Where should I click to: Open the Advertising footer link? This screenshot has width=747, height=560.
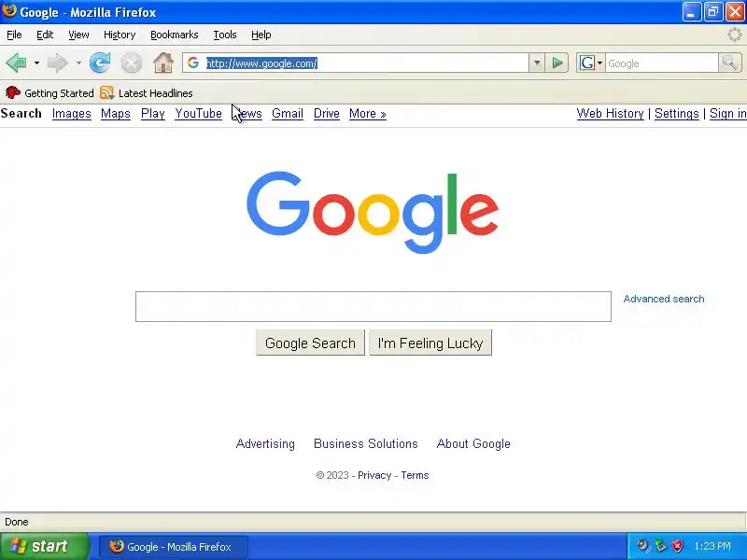pos(265,444)
